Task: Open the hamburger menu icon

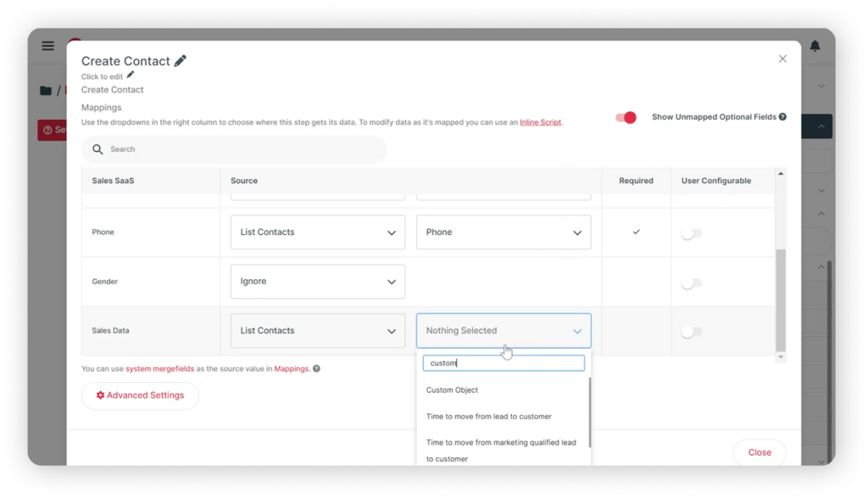Action: 48,46
